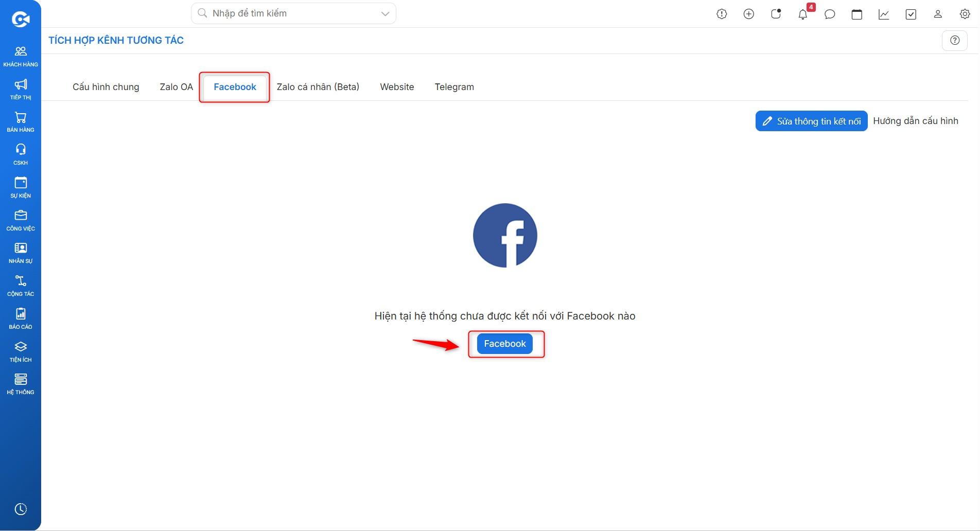Click the Facebook not-connected status message

coord(505,316)
